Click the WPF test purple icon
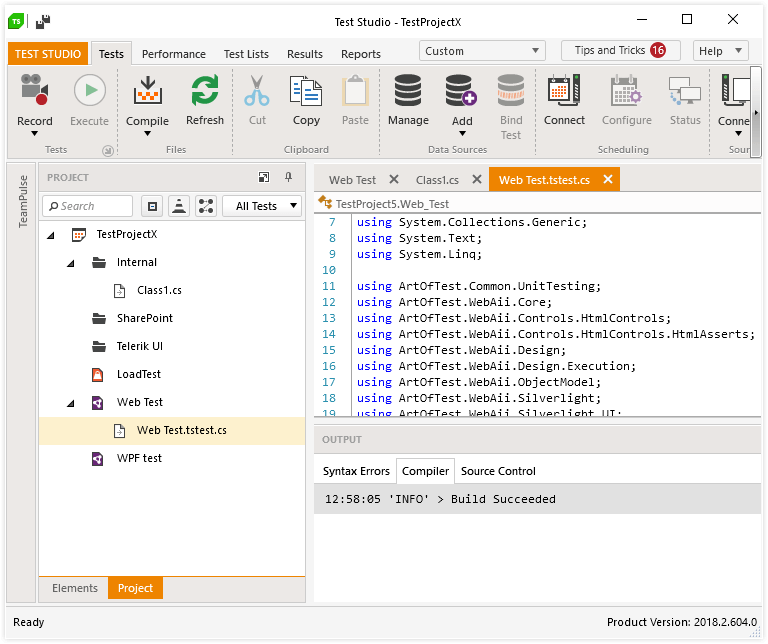Image resolution: width=768 pixels, height=644 pixels. coord(97,459)
